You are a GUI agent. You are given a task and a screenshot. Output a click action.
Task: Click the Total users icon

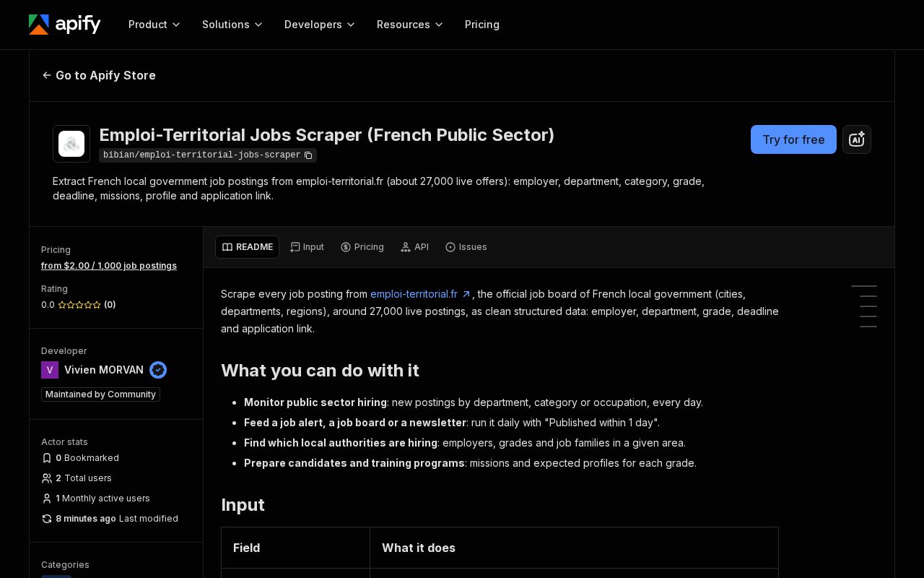47,478
